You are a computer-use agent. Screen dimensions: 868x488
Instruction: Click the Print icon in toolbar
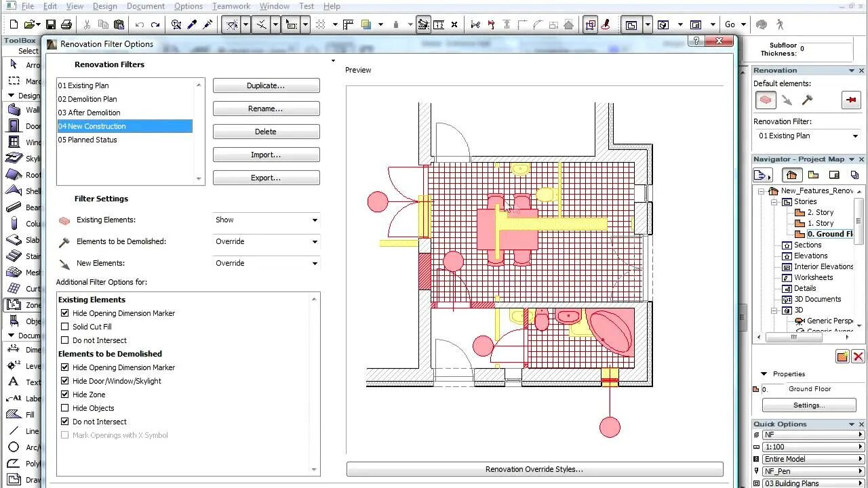(x=66, y=24)
